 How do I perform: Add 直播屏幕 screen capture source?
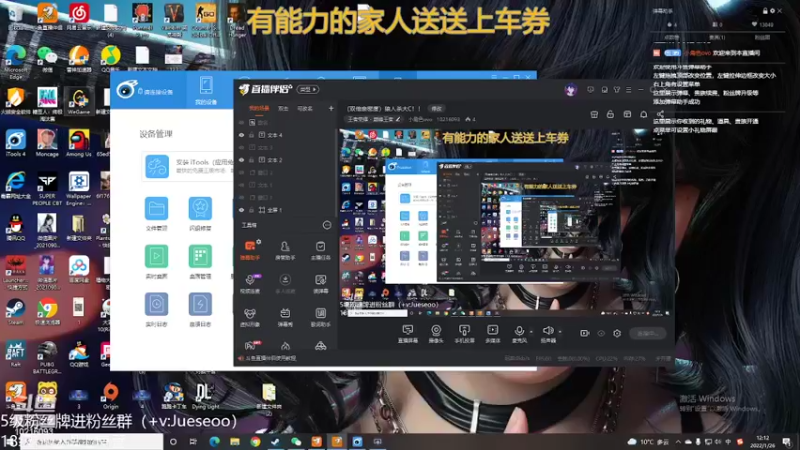tap(408, 334)
